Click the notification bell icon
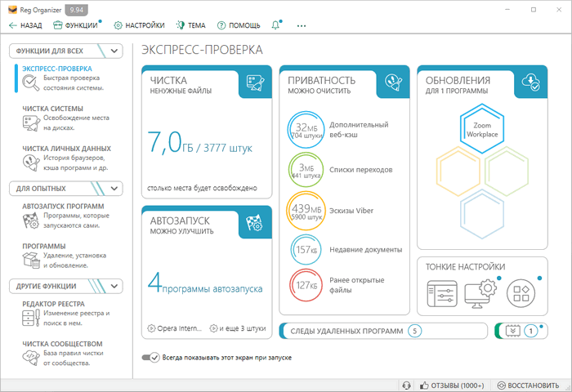The height and width of the screenshot is (392, 572). point(276,25)
